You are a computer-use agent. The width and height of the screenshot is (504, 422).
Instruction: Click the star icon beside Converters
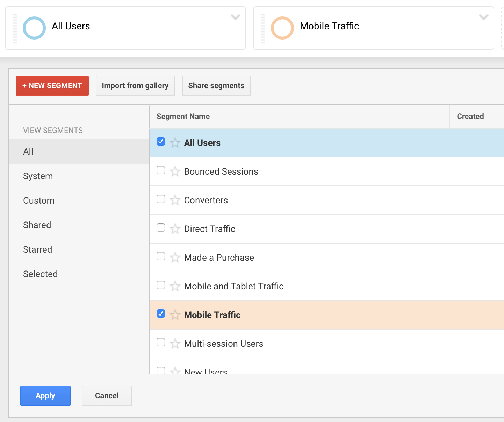point(175,200)
